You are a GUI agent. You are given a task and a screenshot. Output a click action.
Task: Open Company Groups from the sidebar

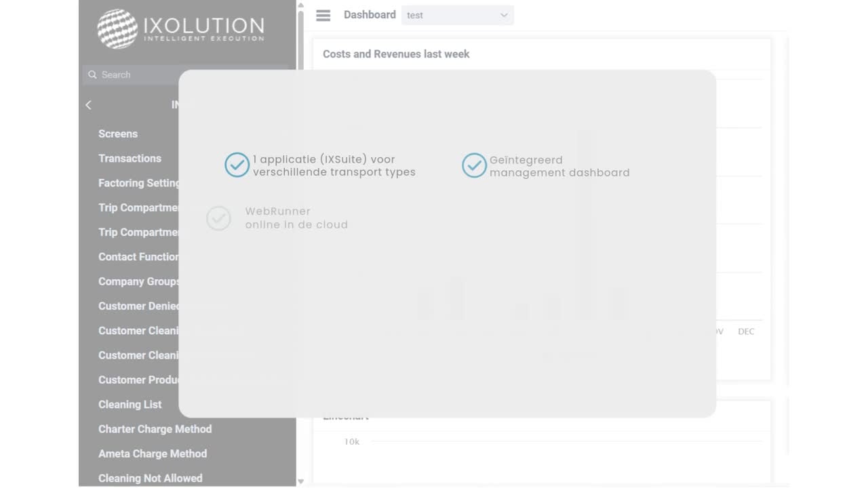pos(138,281)
